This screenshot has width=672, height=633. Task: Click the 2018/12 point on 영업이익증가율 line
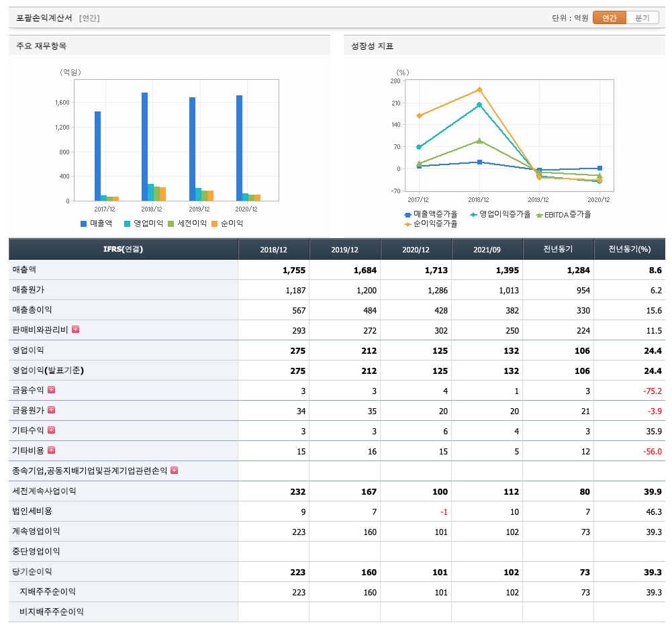[x=479, y=105]
